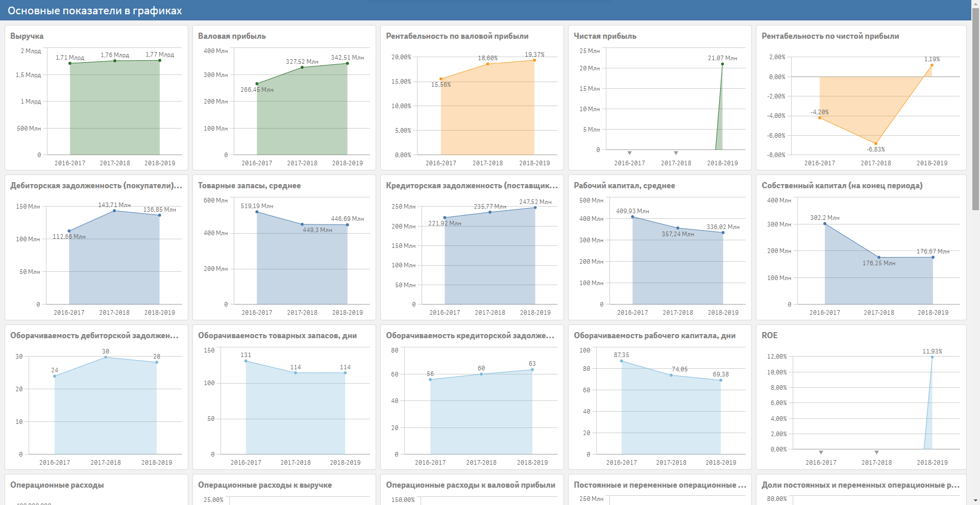Click the 2017-2018 out-of-range triangle in Чистая прибыль chart
980x505 pixels.
click(676, 153)
